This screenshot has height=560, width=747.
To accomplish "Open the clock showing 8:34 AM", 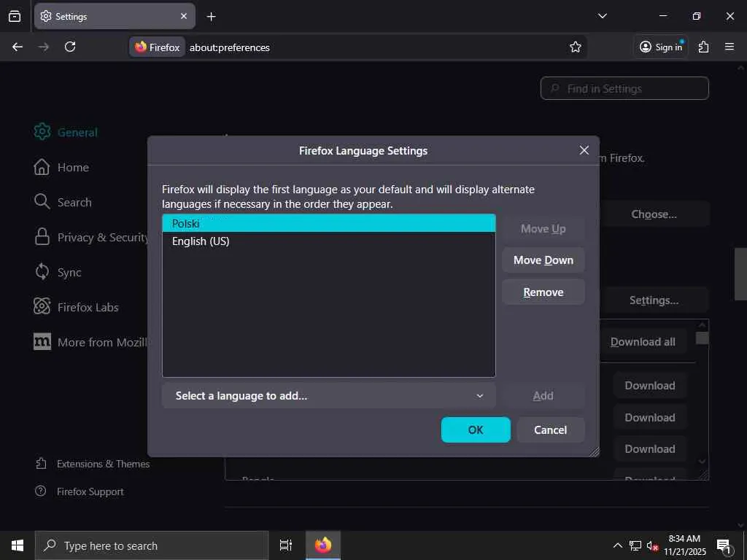I will [685, 545].
